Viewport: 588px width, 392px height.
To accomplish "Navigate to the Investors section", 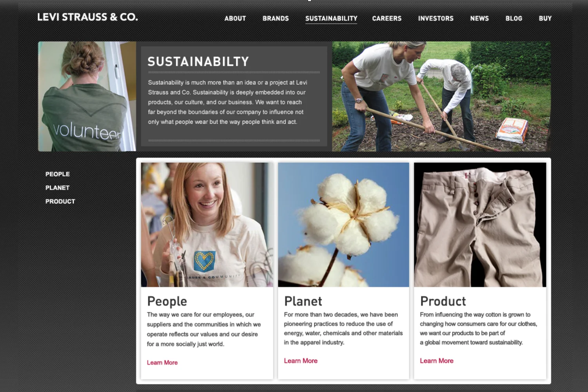I will pyautogui.click(x=436, y=18).
